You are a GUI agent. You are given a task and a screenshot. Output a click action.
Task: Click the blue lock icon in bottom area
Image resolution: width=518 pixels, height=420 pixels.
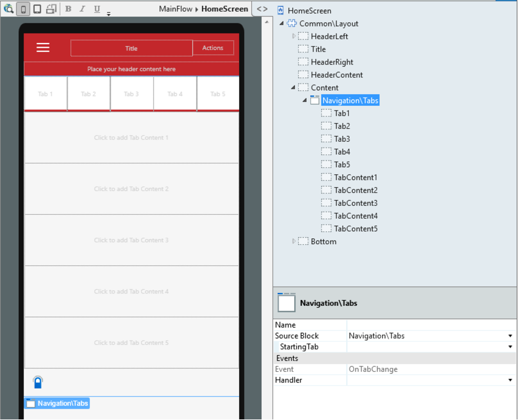click(x=38, y=382)
